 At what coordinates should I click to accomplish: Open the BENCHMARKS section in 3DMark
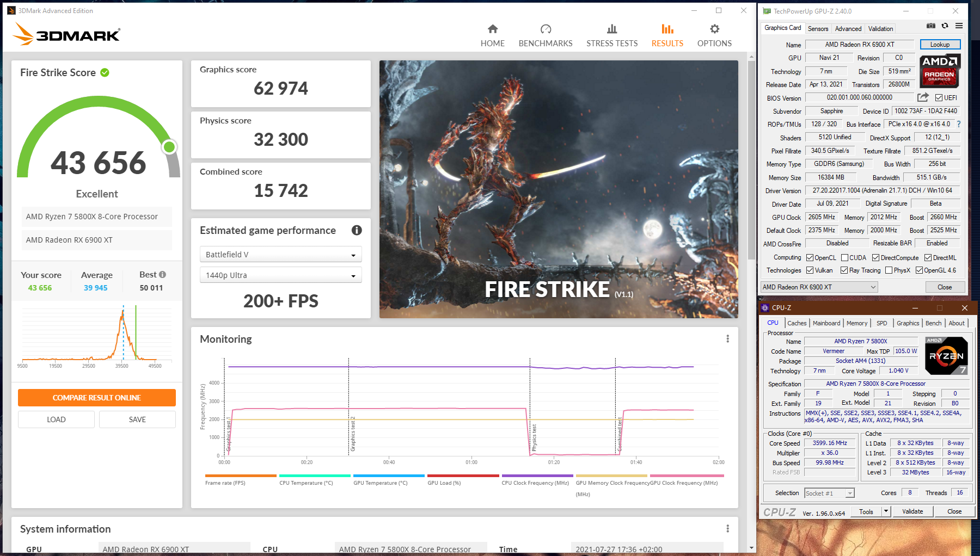pos(546,36)
